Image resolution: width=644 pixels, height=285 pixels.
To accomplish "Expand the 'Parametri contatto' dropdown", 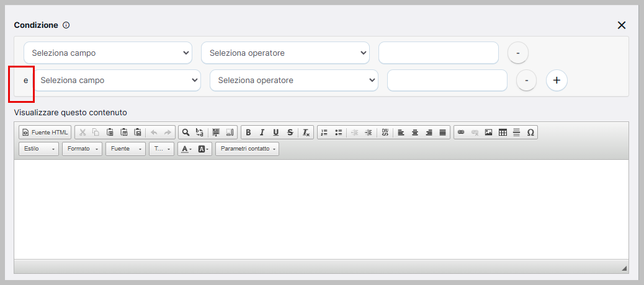I will [247, 149].
